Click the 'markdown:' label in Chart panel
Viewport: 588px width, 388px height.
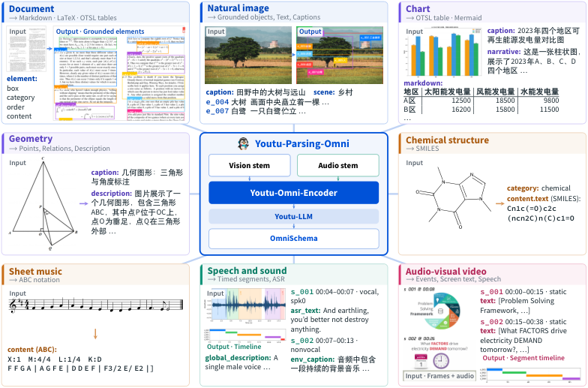423,83
